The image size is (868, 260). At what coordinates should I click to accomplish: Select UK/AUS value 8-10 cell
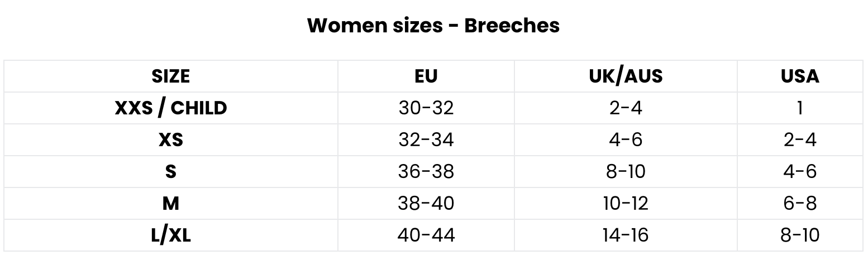626,171
